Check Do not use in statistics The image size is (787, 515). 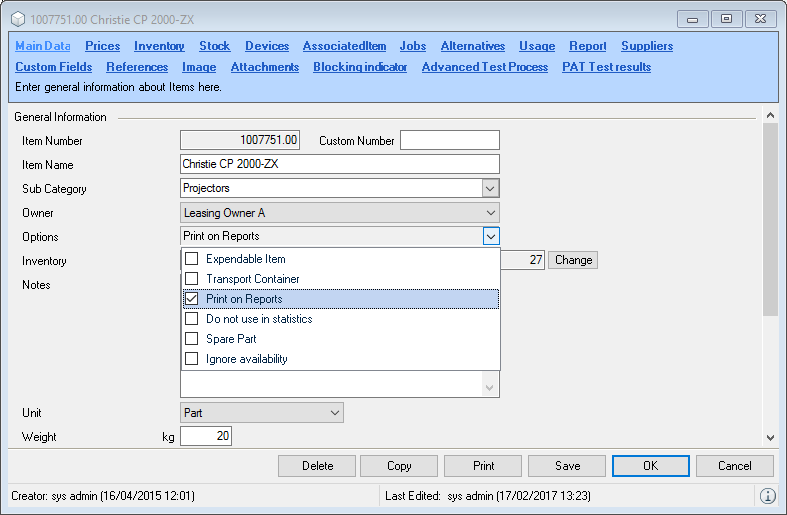192,319
